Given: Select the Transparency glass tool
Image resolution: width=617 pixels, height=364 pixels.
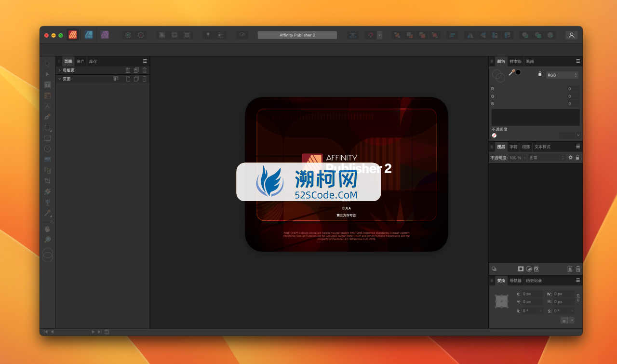Looking at the screenshot, I should pos(47,202).
